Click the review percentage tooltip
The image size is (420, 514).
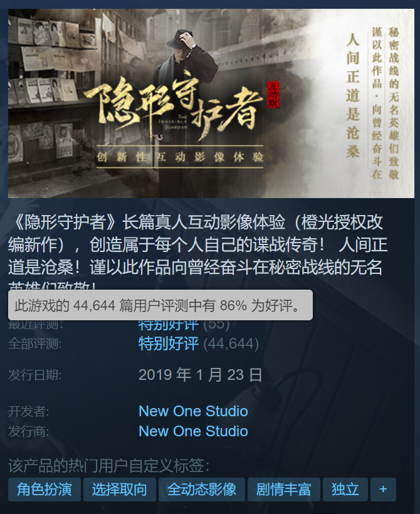point(160,305)
